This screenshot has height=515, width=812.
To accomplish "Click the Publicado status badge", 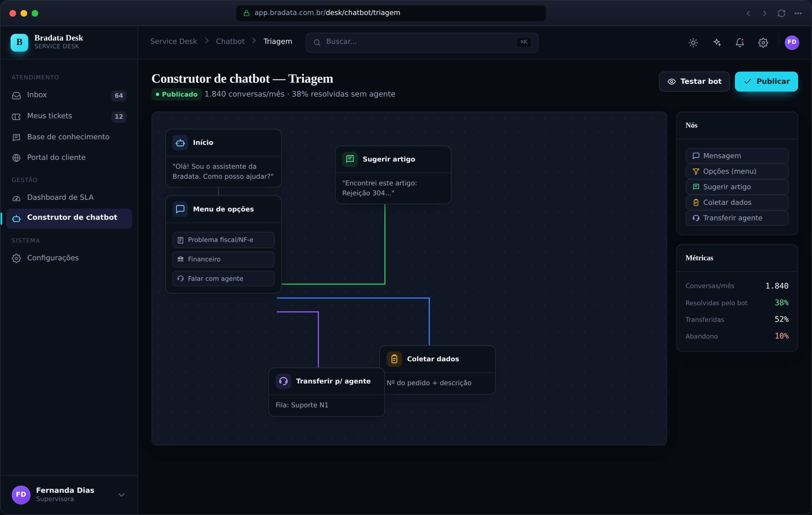I will pos(176,95).
